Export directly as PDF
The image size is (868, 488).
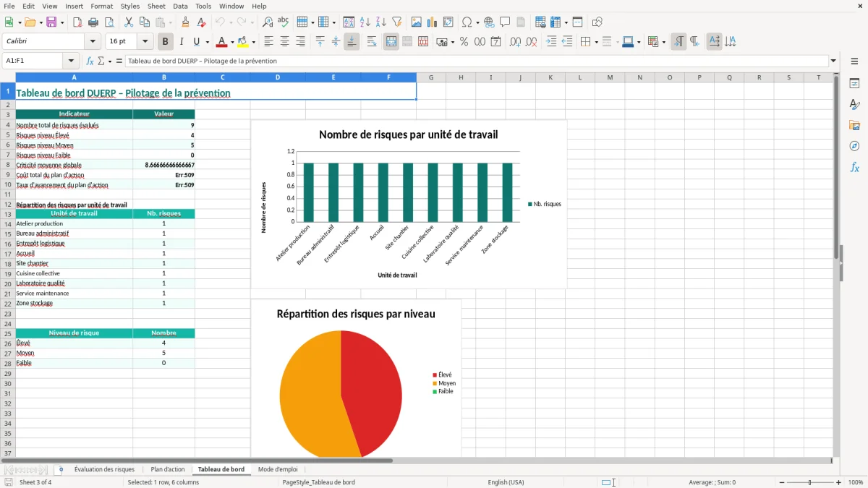pos(77,22)
